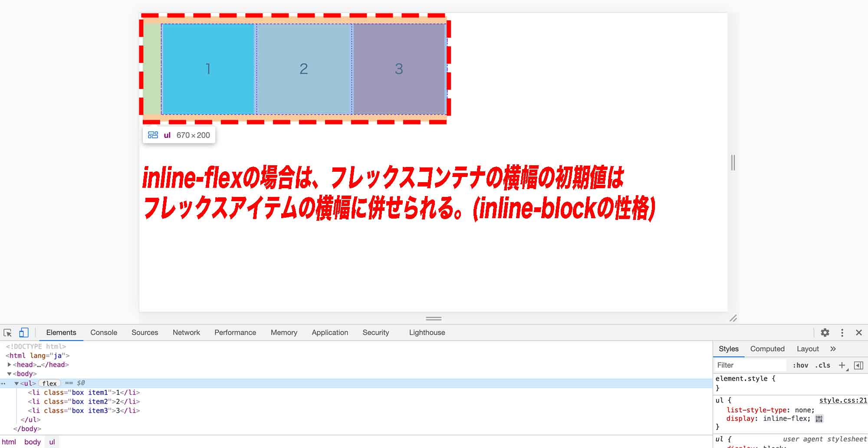Open the styles overflow chevron menu
The height and width of the screenshot is (448, 868).
833,349
